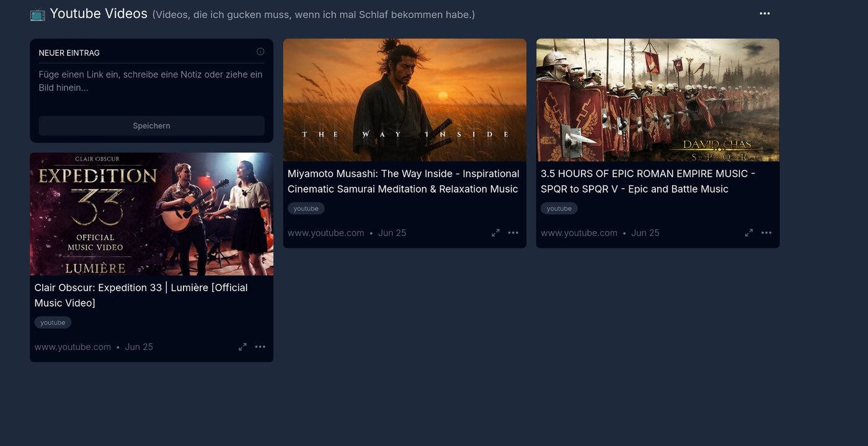Open the Miyamoto Musashi samurai thumbnail
The width and height of the screenshot is (868, 446).
405,100
